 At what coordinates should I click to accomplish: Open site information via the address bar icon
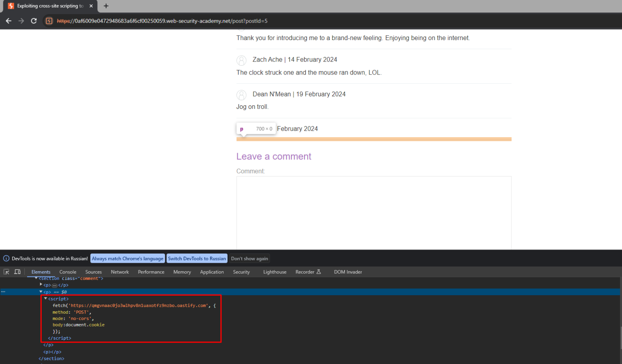coord(49,21)
